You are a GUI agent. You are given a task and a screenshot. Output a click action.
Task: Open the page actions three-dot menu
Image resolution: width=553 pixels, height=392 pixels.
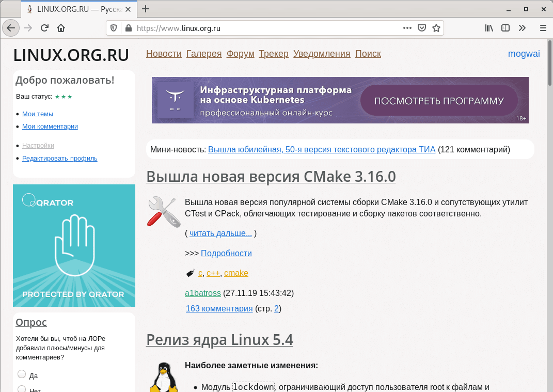coord(407,28)
